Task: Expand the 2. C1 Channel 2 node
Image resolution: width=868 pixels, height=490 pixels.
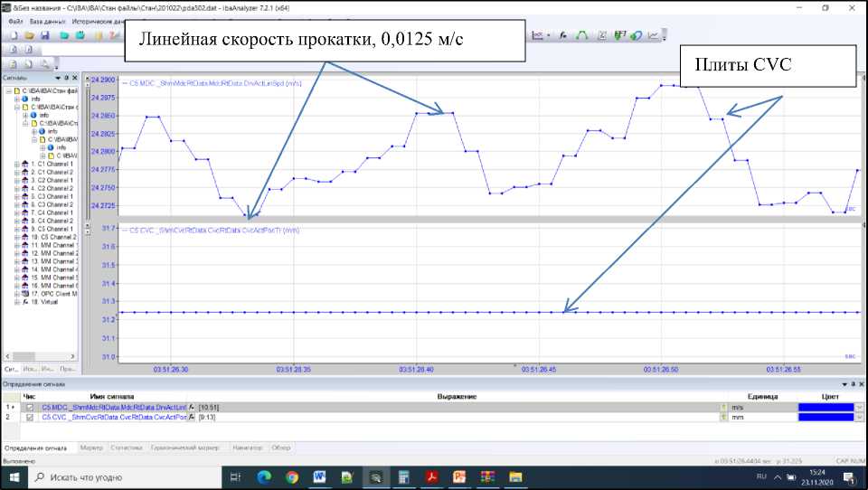Action: pos(16,172)
